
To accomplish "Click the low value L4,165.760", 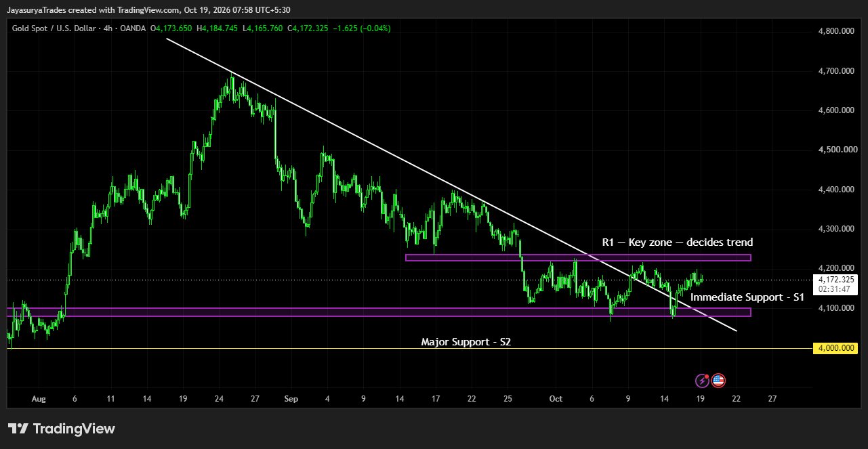I will click(263, 28).
